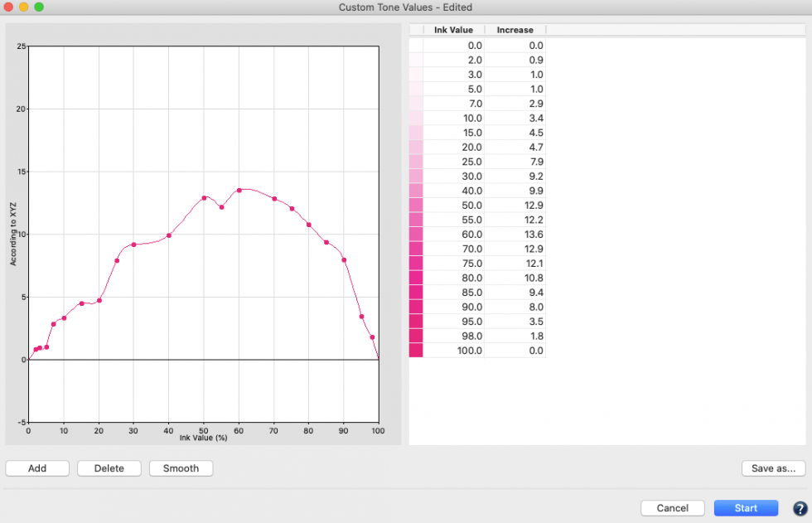This screenshot has width=812, height=523.
Task: Click the green maximize window button
Action: (38, 7)
